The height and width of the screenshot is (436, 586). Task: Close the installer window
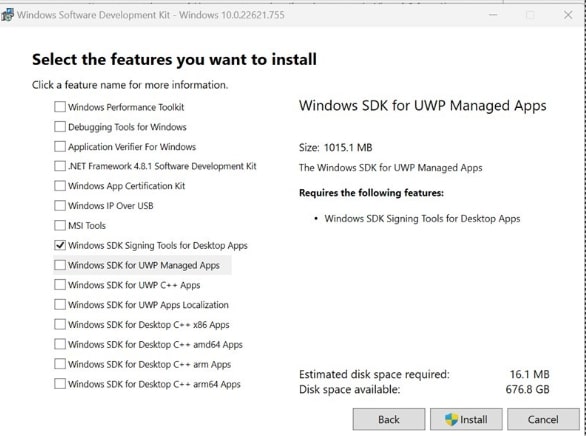568,15
